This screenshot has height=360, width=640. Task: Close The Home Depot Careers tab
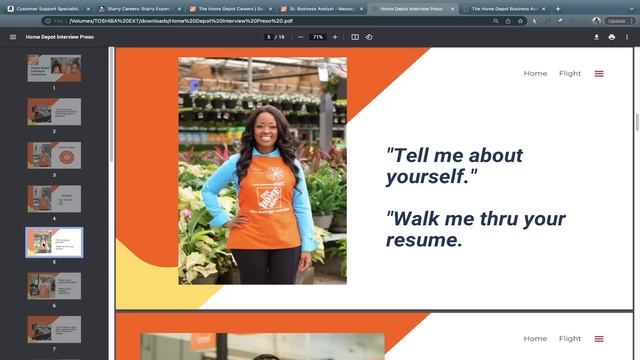point(270,9)
